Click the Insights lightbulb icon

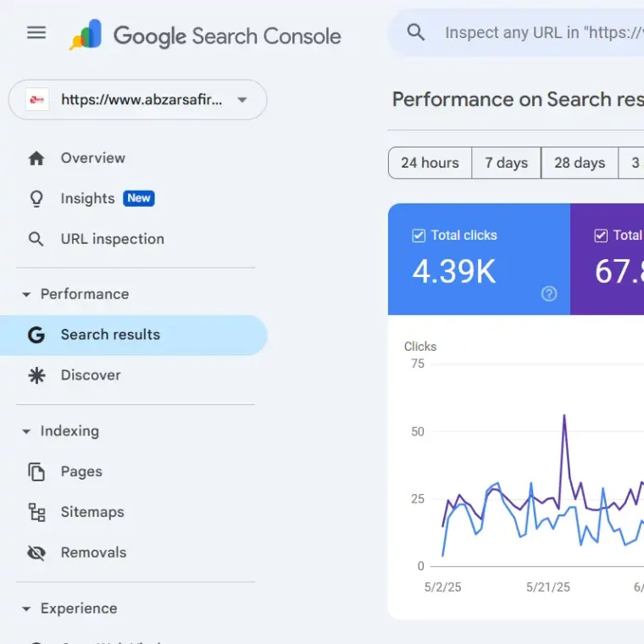[x=36, y=199]
